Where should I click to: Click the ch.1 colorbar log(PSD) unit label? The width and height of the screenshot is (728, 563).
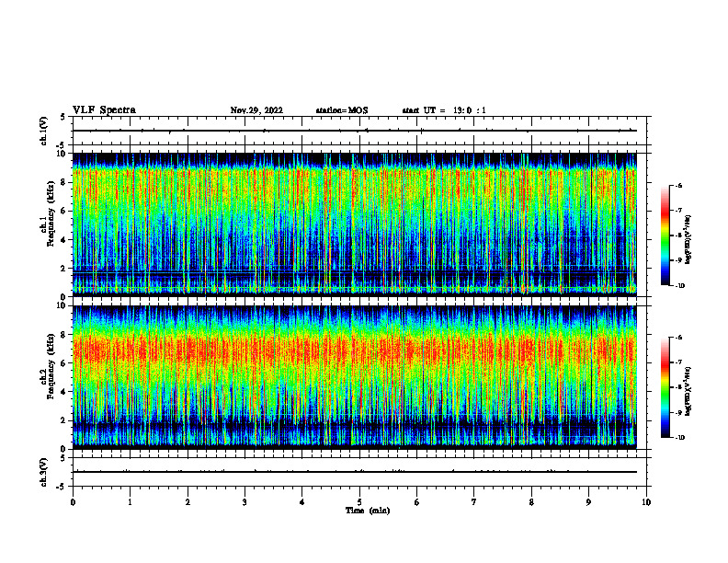(688, 240)
